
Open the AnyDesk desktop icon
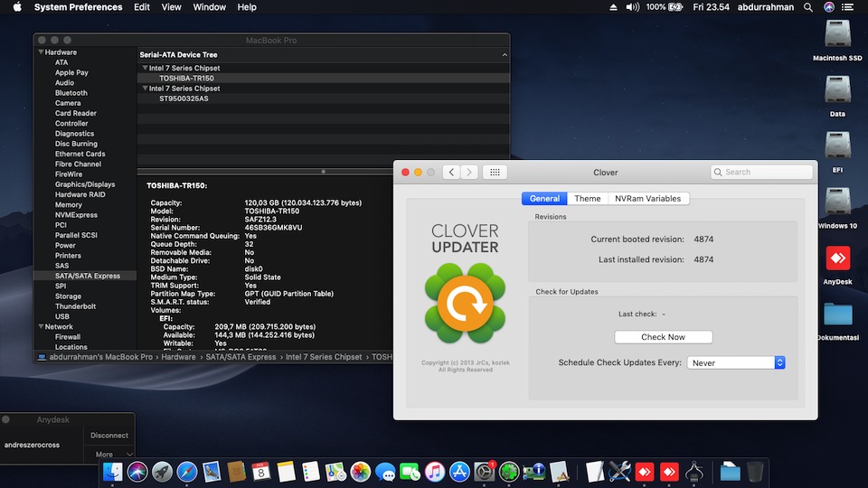pos(837,258)
